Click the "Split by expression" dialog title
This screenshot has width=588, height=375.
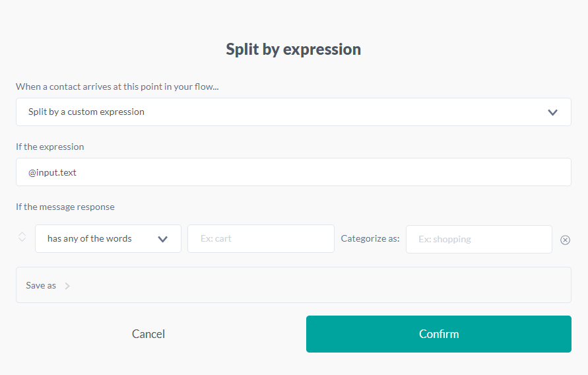(294, 50)
